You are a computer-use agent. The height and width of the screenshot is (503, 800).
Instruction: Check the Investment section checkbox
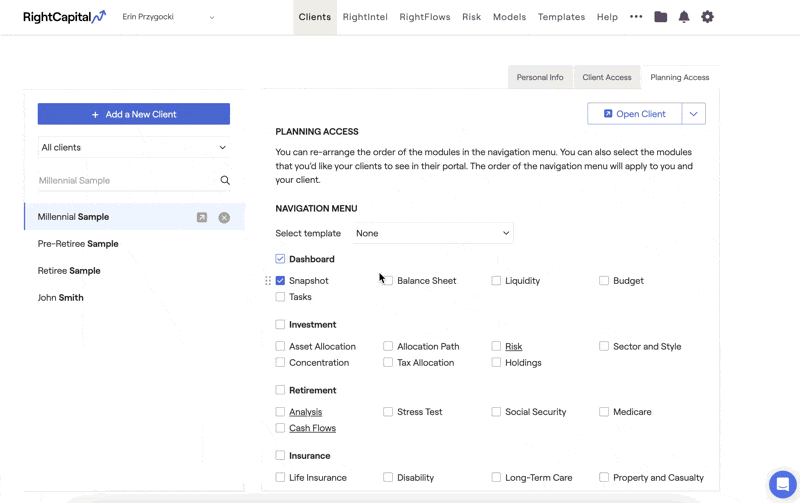tap(280, 324)
